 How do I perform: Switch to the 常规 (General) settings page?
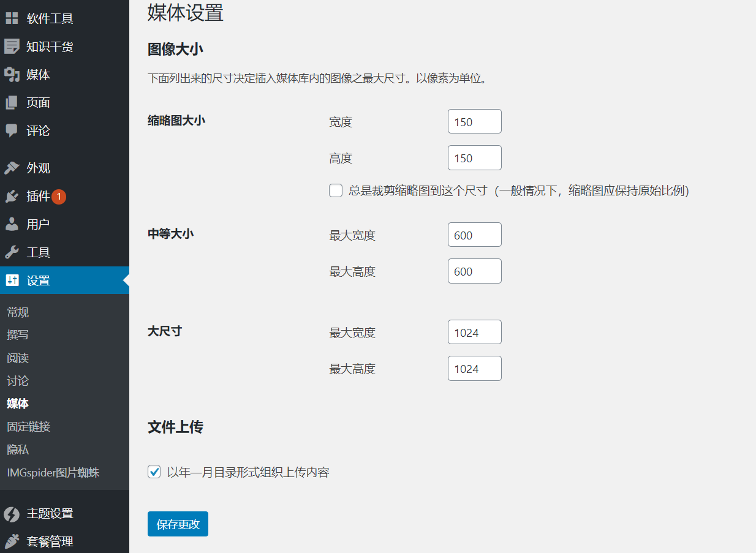coord(18,312)
